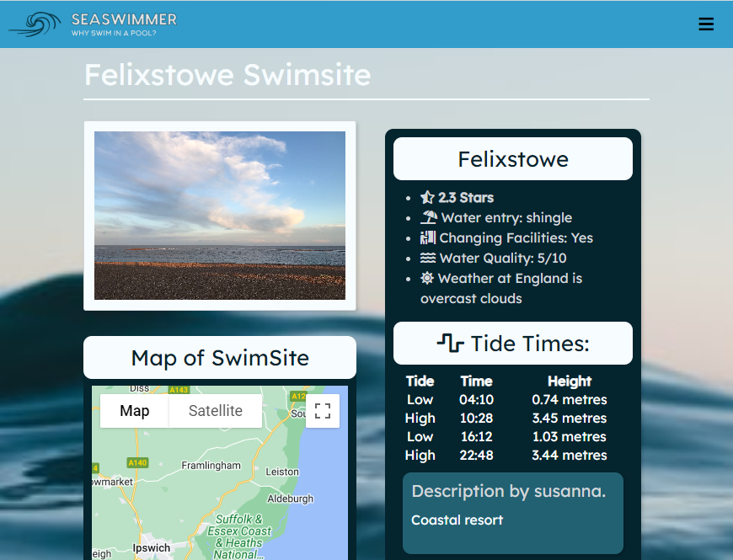Viewport: 733px width, 560px height.
Task: Click Suffolk & Essex Coast & Heaths label
Action: click(x=239, y=537)
